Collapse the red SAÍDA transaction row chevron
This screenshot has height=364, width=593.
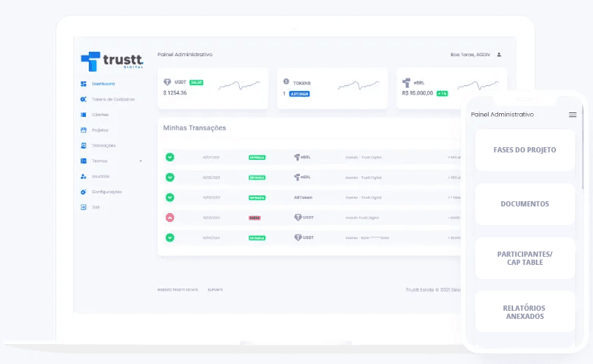point(170,218)
